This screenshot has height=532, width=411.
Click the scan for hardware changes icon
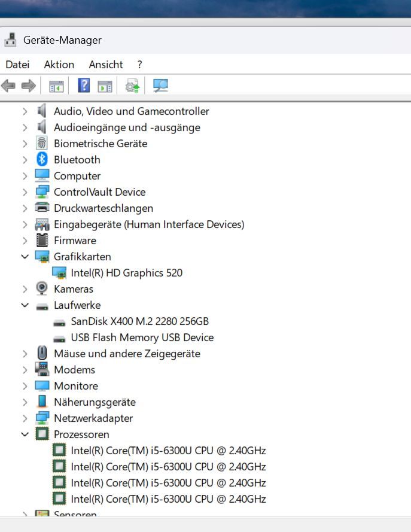click(160, 86)
